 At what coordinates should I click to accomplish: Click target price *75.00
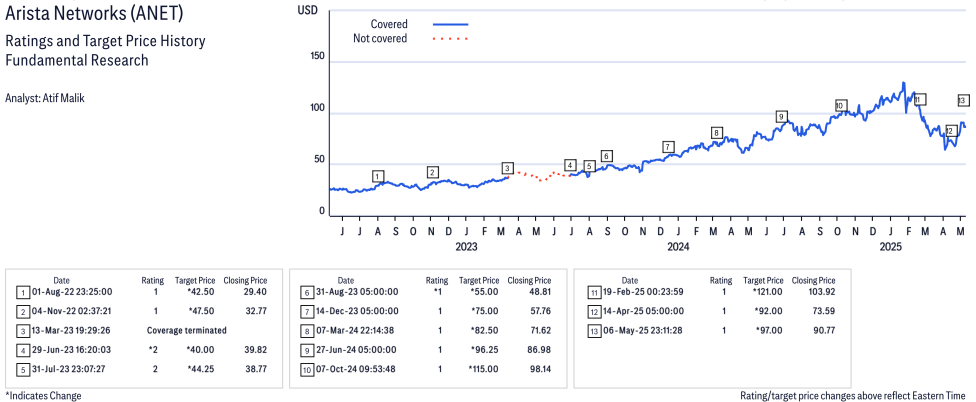[x=484, y=311]
